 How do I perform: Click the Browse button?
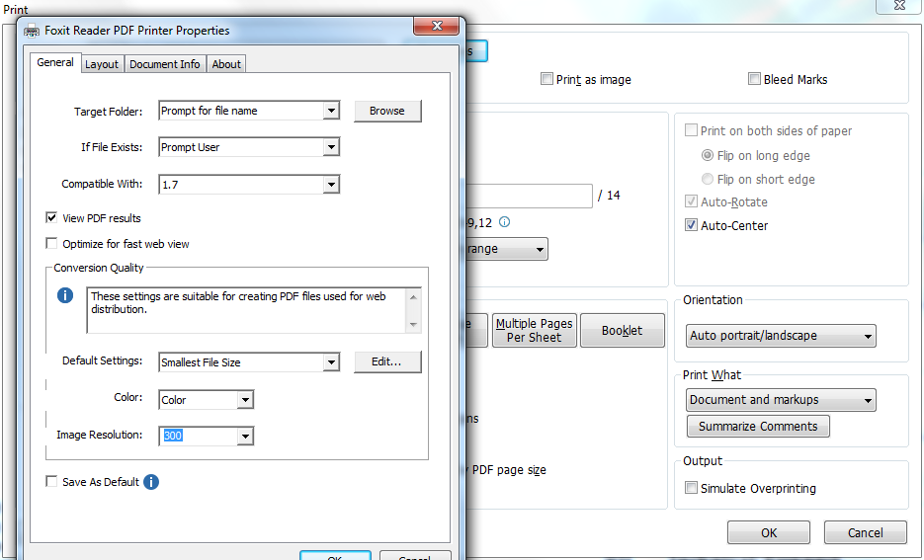tap(387, 111)
